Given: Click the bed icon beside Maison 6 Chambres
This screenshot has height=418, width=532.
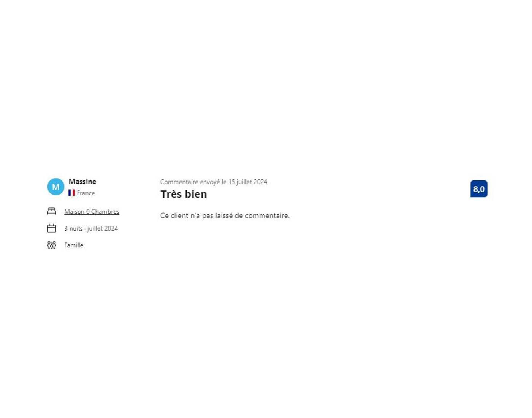Looking at the screenshot, I should (x=52, y=211).
